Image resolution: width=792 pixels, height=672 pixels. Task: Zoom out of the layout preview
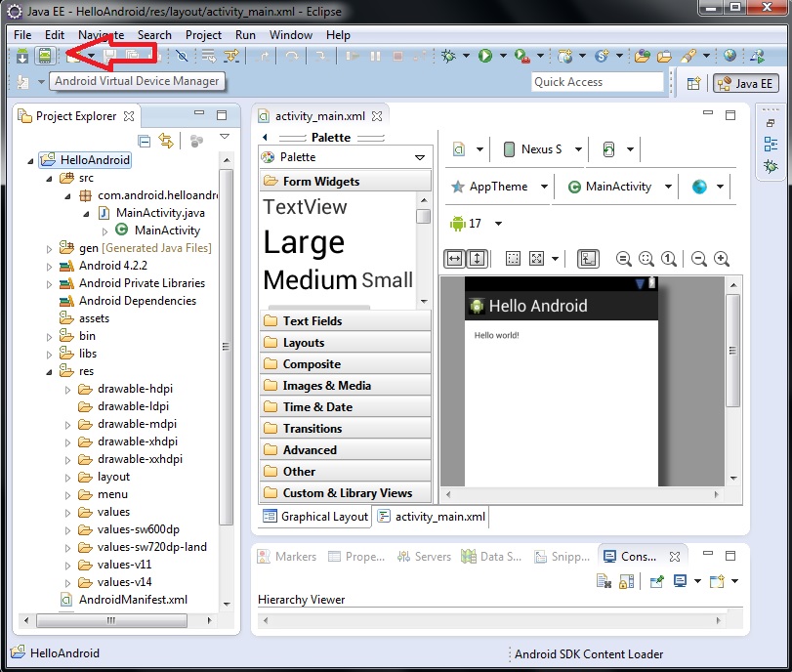coord(699,260)
